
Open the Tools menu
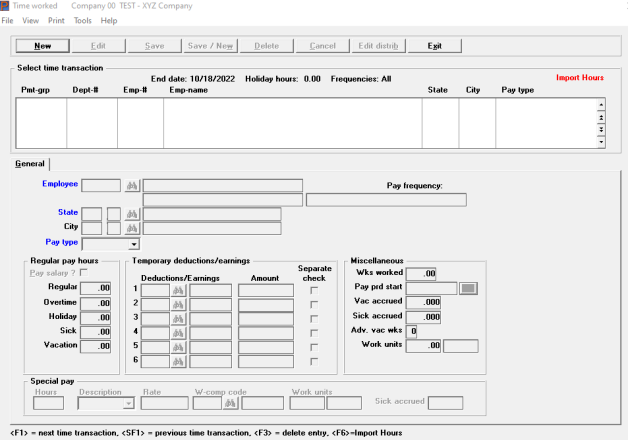click(82, 20)
